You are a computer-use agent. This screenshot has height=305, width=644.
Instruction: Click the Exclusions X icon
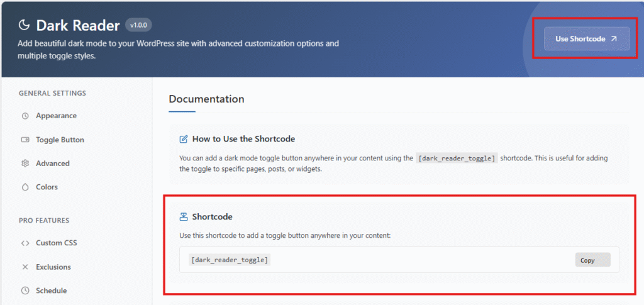25,267
